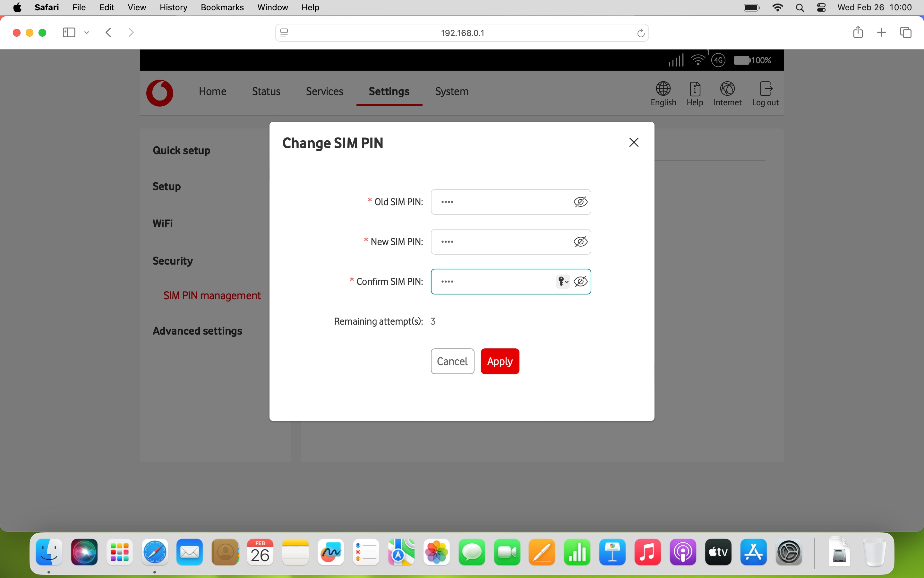Click the 4G network indicator

[718, 60]
